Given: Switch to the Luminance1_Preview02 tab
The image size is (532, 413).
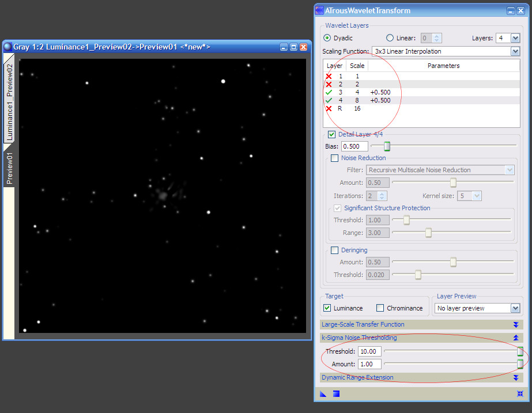Looking at the screenshot, I should [x=9, y=102].
